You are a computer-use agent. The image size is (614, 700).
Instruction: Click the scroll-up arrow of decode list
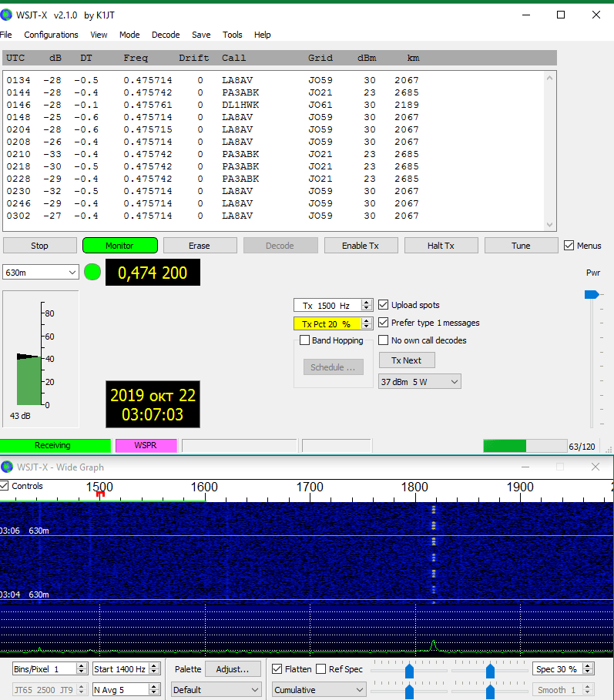(549, 77)
